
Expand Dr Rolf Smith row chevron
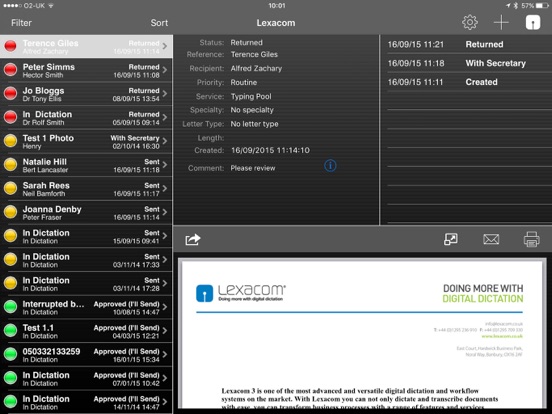[x=165, y=117]
